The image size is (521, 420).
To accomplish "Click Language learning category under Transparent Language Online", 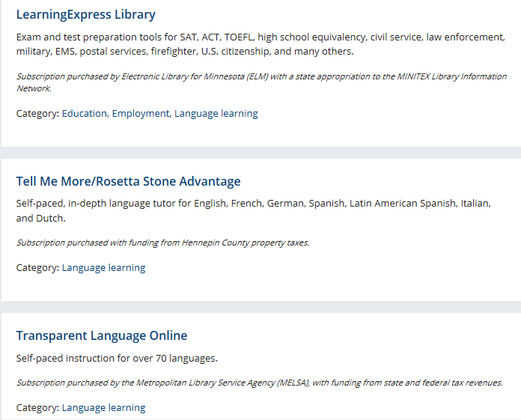I will [x=103, y=408].
